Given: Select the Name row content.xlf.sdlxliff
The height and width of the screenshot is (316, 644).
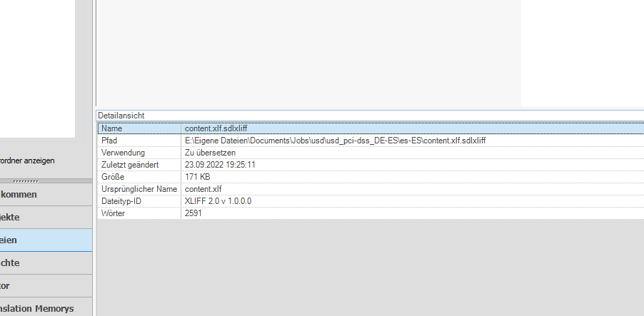Looking at the screenshot, I should click(371, 128).
